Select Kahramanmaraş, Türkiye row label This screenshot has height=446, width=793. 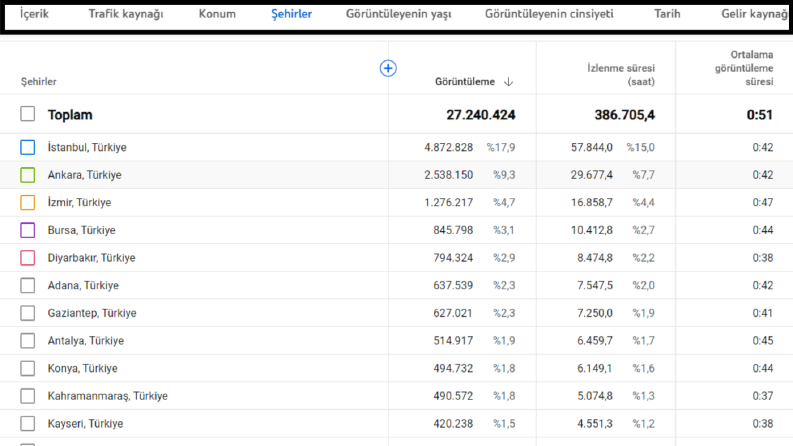point(108,396)
